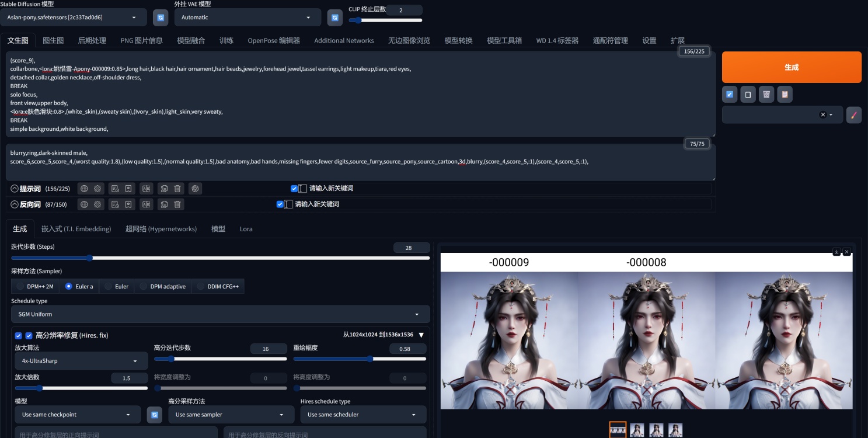Toggle the 高分辨率修复 (Hires. fix) checkbox

[x=29, y=336]
